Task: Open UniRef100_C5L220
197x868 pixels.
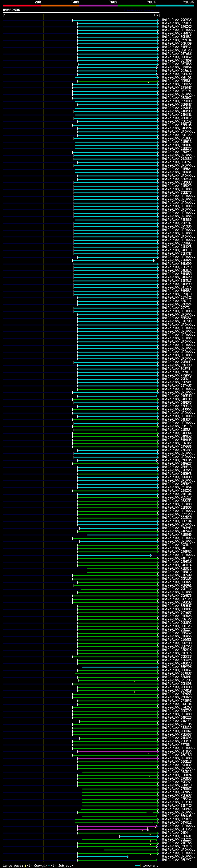Action: tap(177, 839)
